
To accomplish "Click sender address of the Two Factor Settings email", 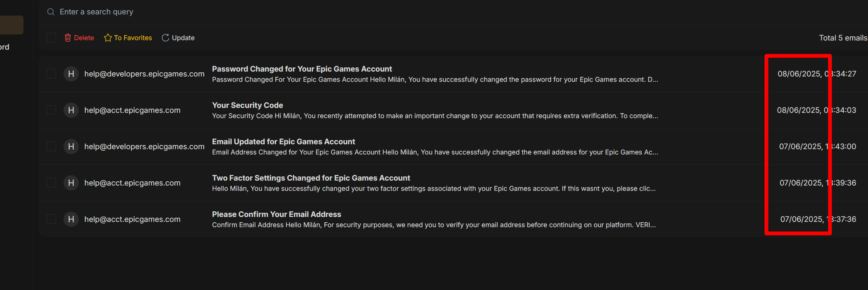I will point(132,183).
